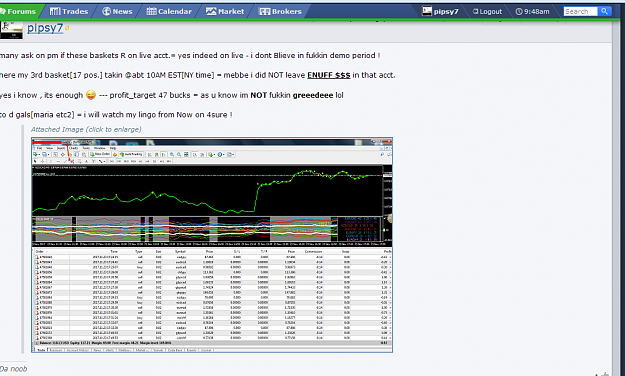Image resolution: width=625 pixels, height=376 pixels.
Task: Open post author pipsy7 profile link
Action: (45, 28)
